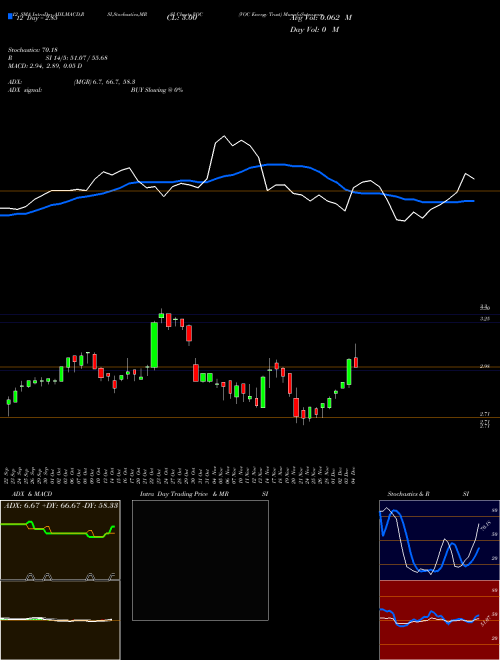
Task: Click the 51.07 label in the RSI panel
Action: [485, 620]
